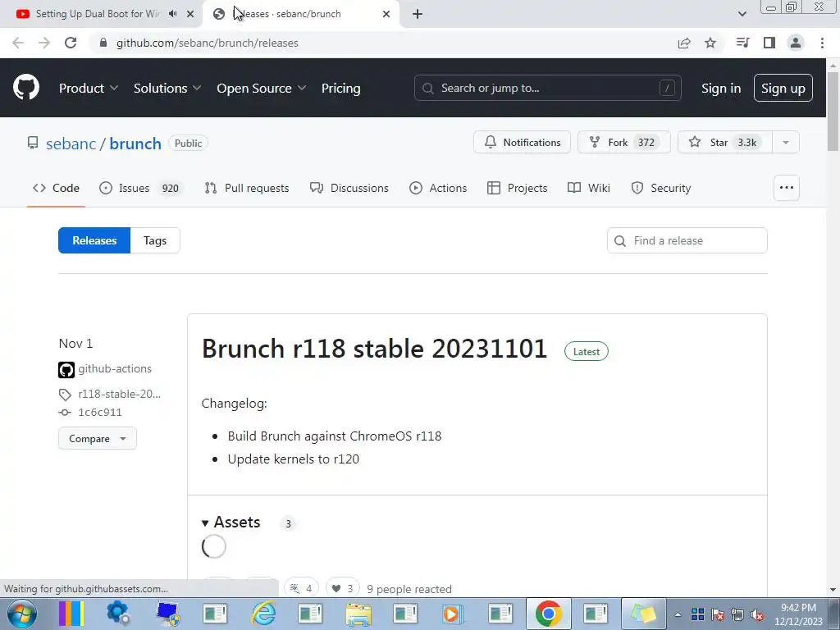This screenshot has height=630, width=840.
Task: Close the Setting Up Dual Boot YouTube tab
Action: [x=190, y=14]
